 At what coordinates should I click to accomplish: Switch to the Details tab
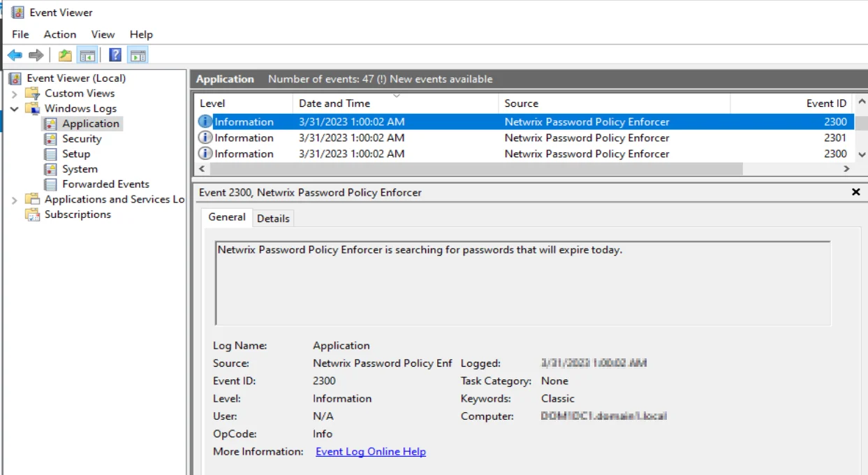tap(273, 219)
